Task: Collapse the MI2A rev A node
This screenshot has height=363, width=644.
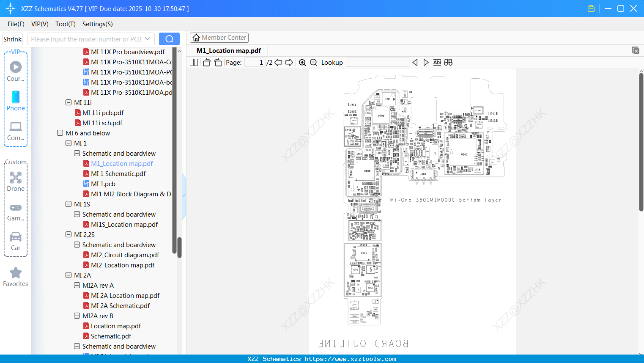Action: pyautogui.click(x=77, y=285)
